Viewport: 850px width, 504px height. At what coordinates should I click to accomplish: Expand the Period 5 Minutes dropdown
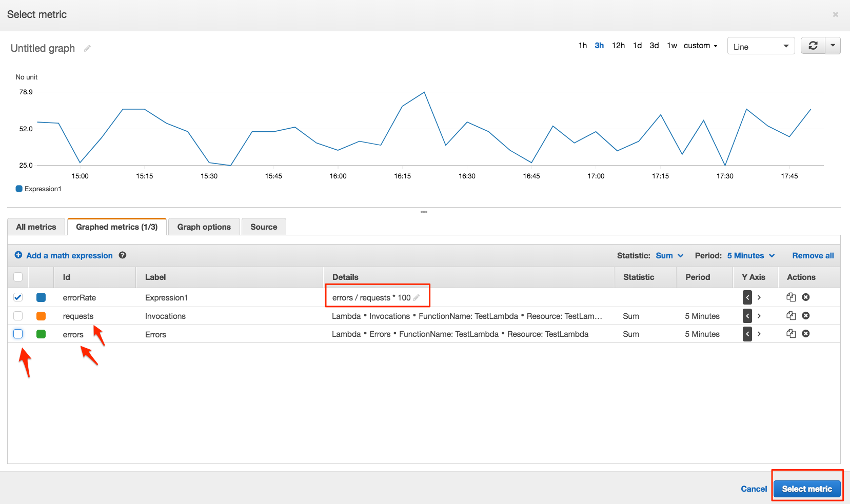pyautogui.click(x=750, y=255)
